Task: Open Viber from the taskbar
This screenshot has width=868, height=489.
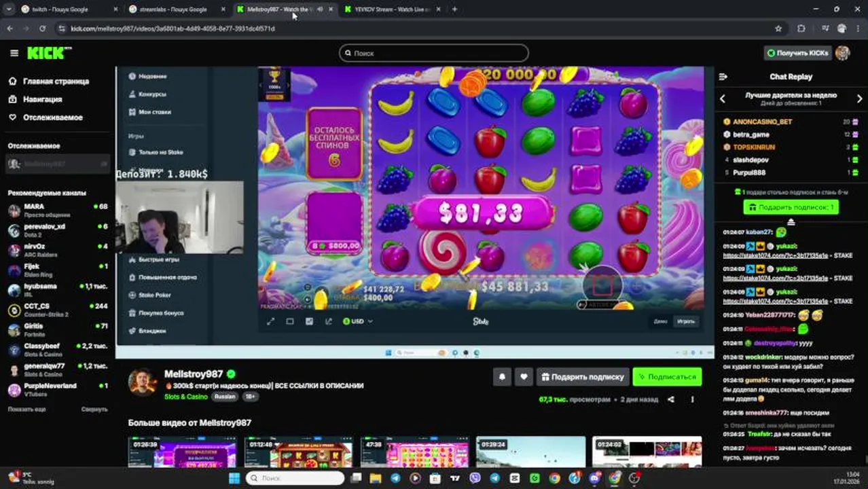Action: tap(475, 478)
